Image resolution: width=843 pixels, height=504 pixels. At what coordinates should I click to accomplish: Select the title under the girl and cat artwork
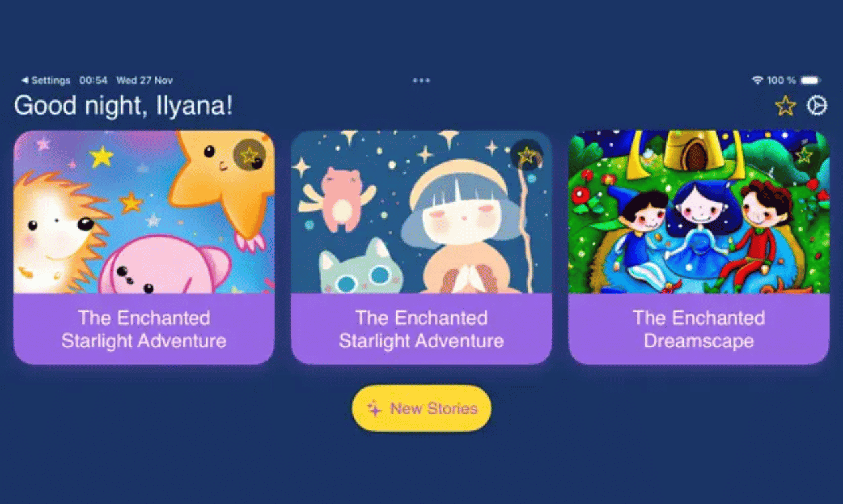[421, 330]
